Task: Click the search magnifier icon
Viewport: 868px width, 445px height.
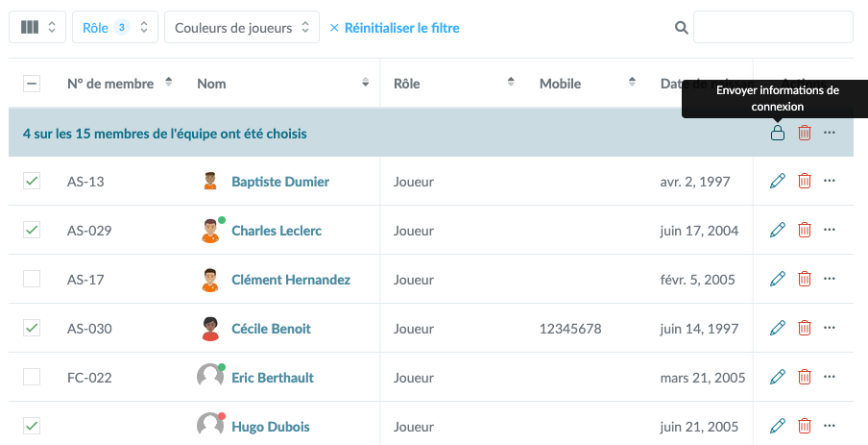Action: coord(682,27)
